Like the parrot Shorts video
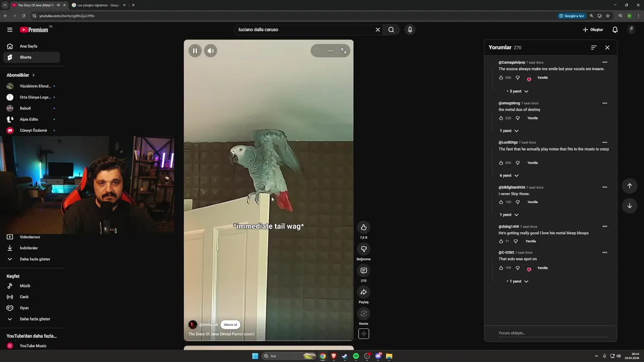 pos(364,227)
